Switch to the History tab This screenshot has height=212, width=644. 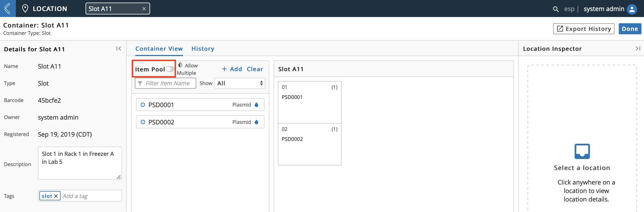click(203, 49)
